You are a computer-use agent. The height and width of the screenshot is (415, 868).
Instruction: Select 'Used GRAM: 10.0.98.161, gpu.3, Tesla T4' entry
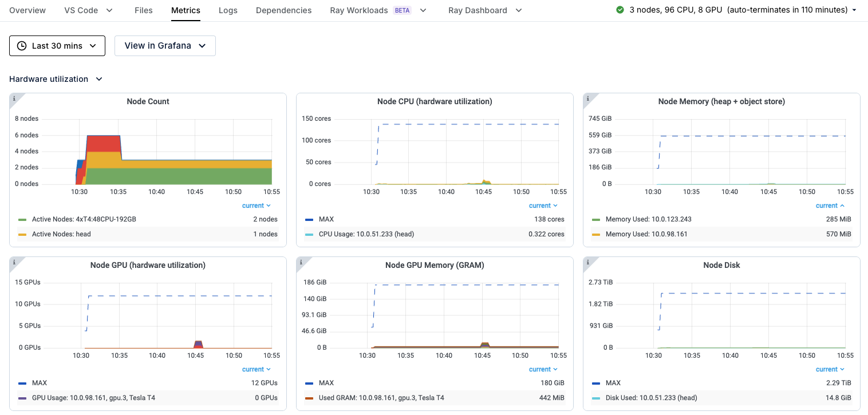click(x=381, y=398)
